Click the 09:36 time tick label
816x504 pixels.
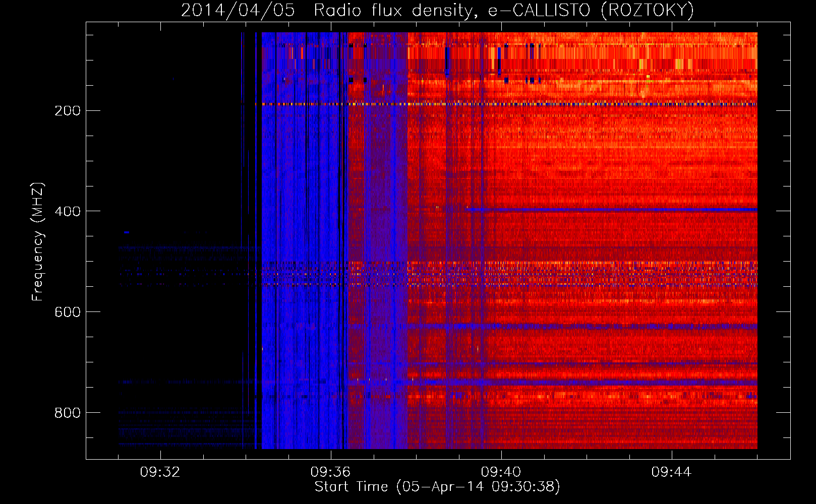331,472
